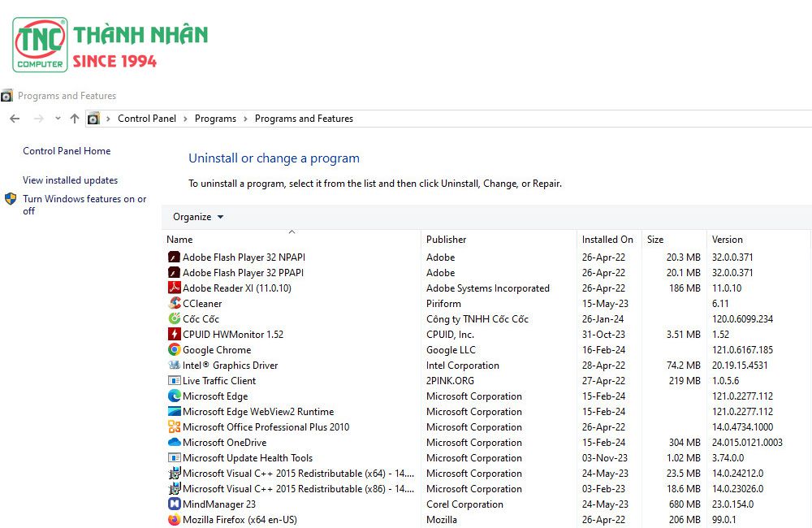The image size is (812, 528).
Task: Select the MindManager 23 icon
Action: coord(174,504)
